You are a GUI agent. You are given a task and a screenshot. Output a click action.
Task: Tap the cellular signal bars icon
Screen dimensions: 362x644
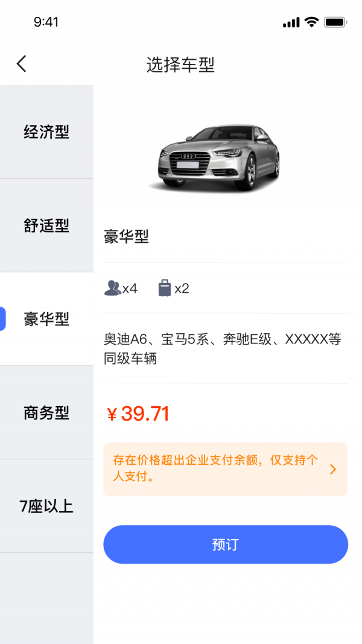tap(291, 20)
